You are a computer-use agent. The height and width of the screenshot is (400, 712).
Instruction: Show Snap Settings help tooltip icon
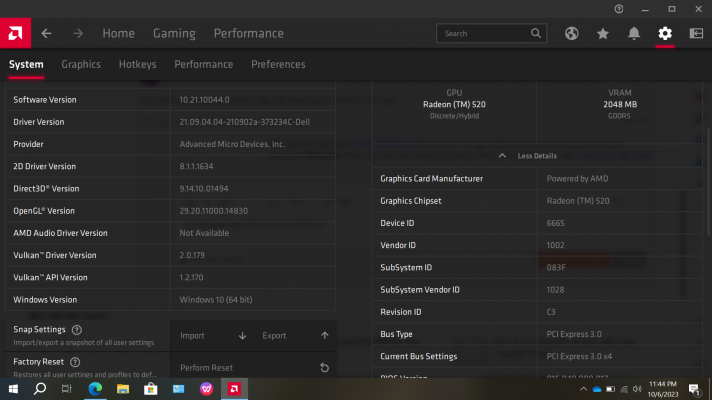pos(77,330)
